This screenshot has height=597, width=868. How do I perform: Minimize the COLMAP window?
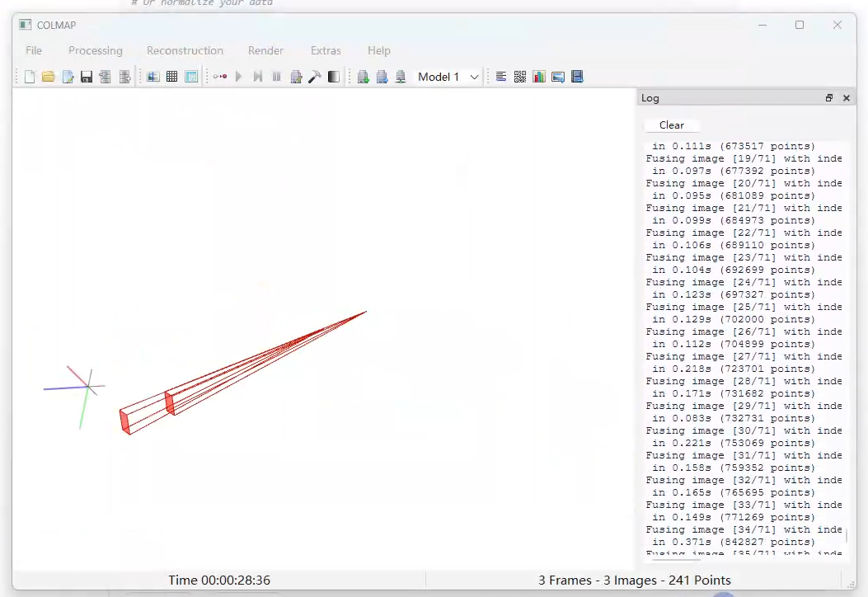coord(762,25)
